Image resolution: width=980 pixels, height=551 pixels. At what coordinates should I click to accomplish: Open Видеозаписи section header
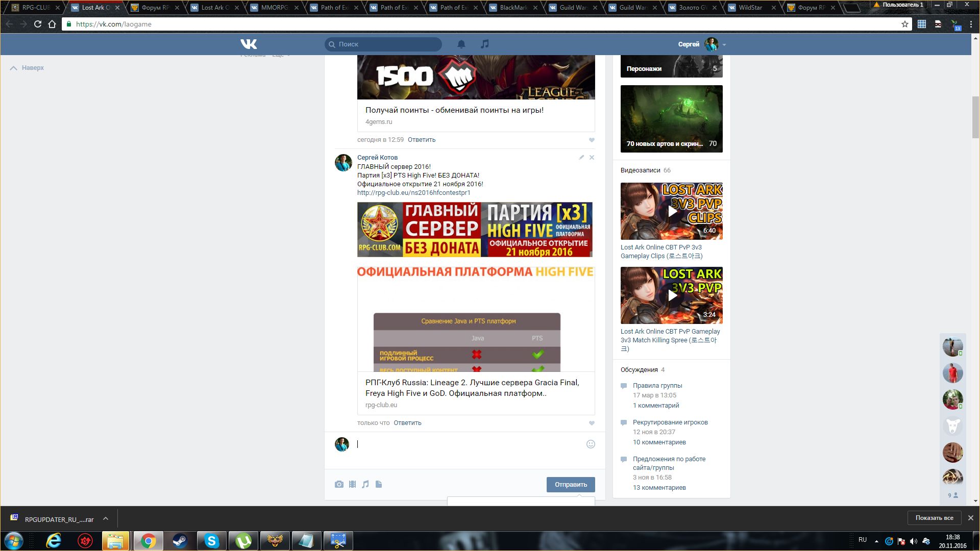click(641, 170)
